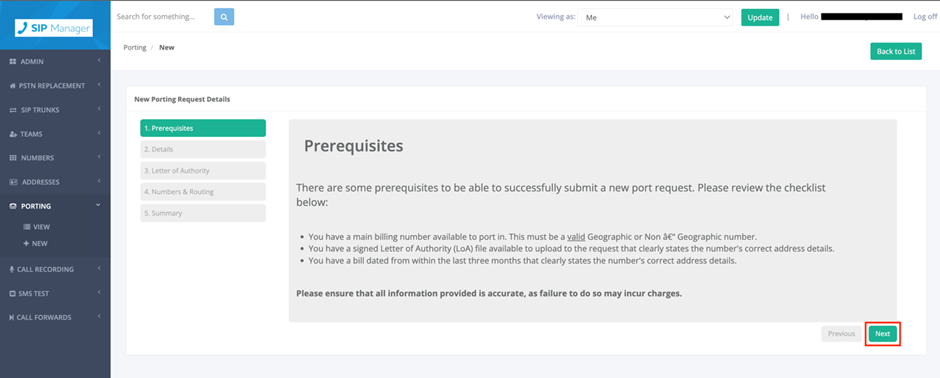Click the magnifier search icon button
This screenshot has height=378, width=940.
[224, 17]
